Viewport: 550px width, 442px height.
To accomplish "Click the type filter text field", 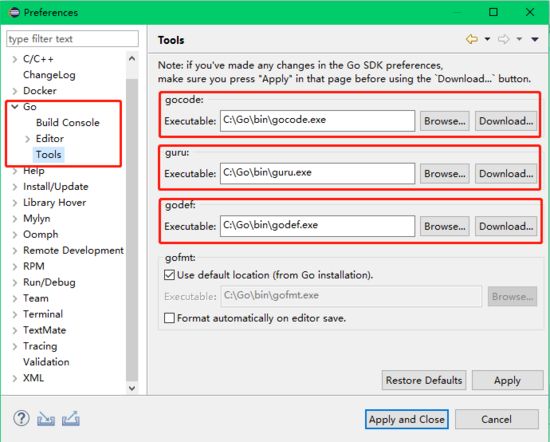I will click(x=72, y=39).
